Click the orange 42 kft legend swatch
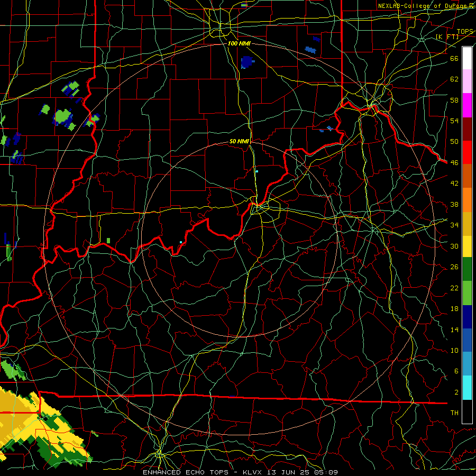Viewport: 476px width, 476px height. 467,199
